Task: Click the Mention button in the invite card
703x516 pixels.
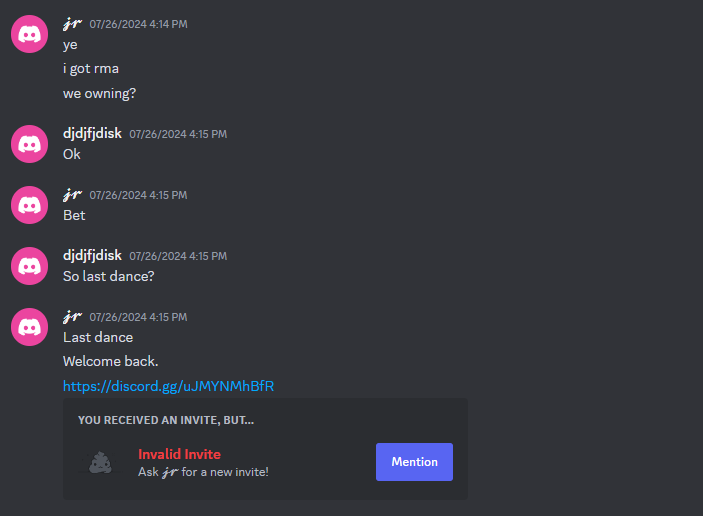Action: 414,462
